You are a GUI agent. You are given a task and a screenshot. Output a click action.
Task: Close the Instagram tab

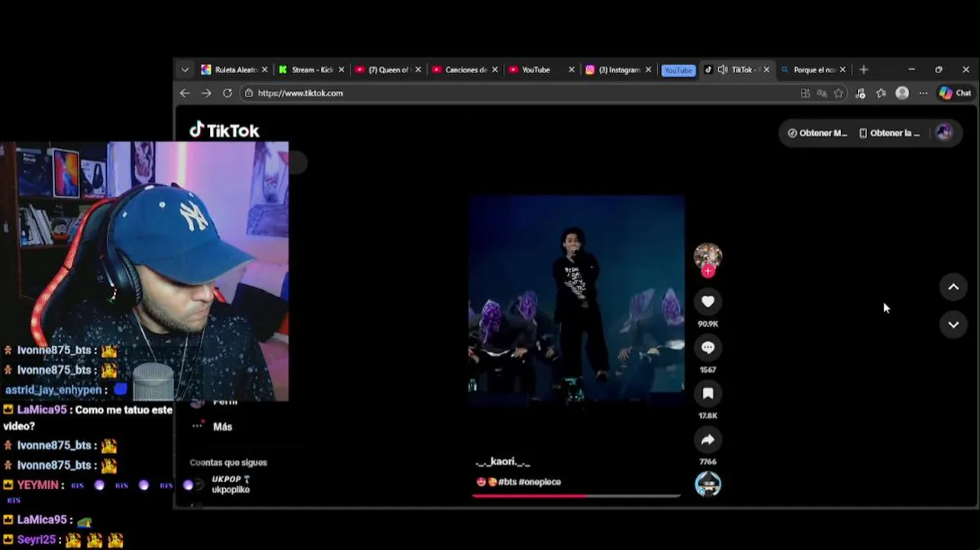(x=648, y=70)
